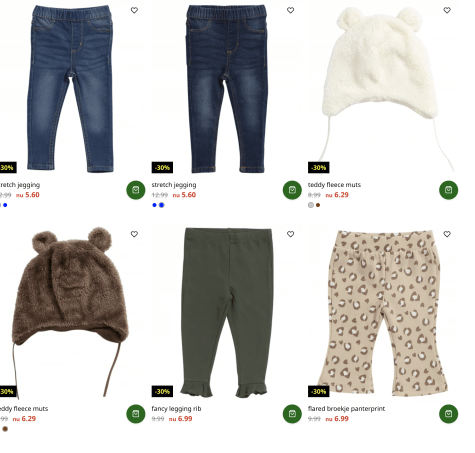This screenshot has height=453, width=475.
Task: Select brown color swatch for white muts
Action: pyautogui.click(x=318, y=205)
